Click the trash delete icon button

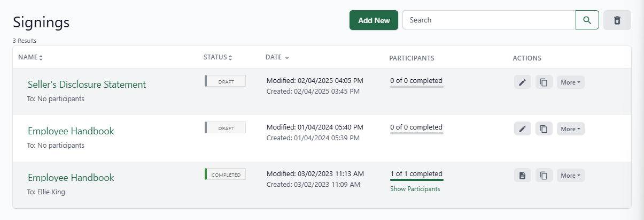(x=617, y=20)
